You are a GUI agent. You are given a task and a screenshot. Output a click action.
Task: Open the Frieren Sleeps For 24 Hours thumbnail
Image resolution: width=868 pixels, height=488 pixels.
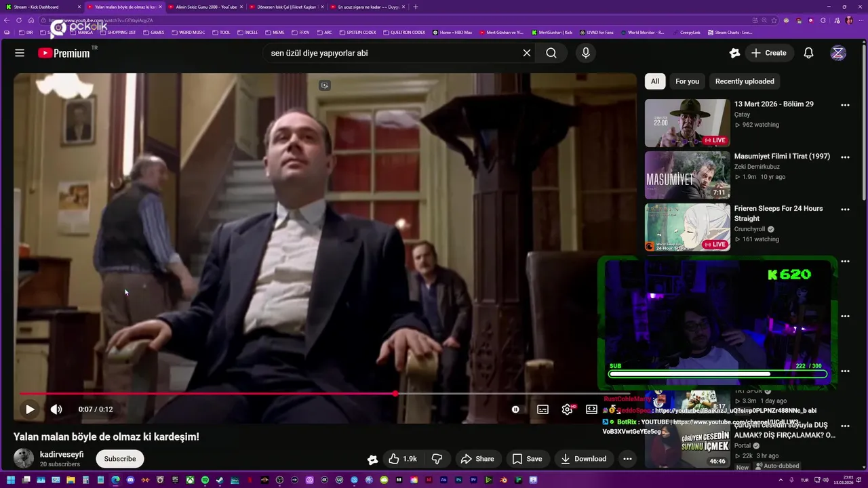[x=687, y=227]
